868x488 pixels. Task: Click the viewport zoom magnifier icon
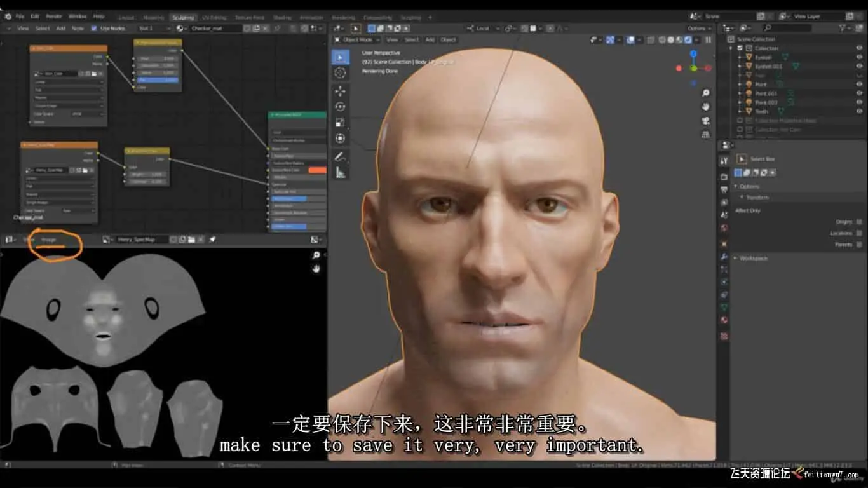coord(705,93)
